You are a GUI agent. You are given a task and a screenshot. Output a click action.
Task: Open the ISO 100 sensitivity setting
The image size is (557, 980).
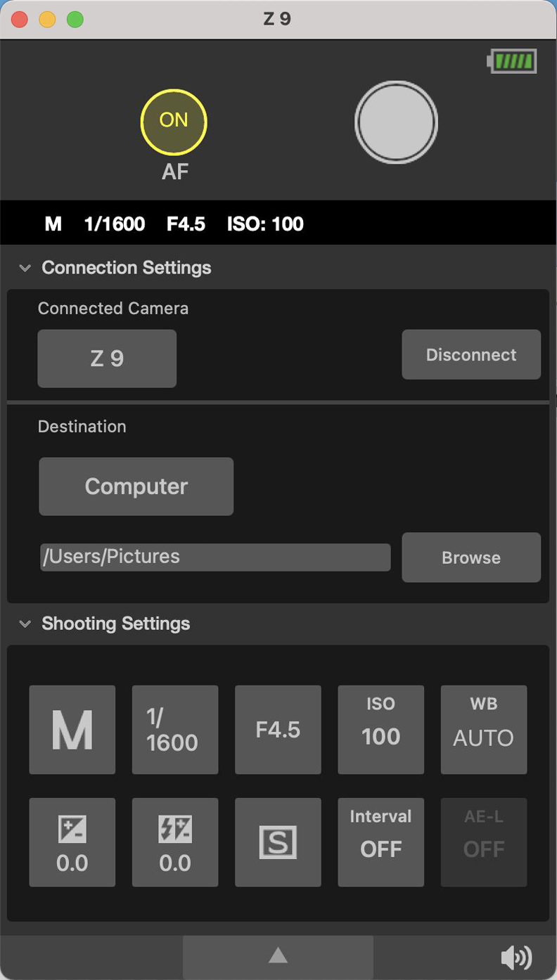click(x=380, y=730)
